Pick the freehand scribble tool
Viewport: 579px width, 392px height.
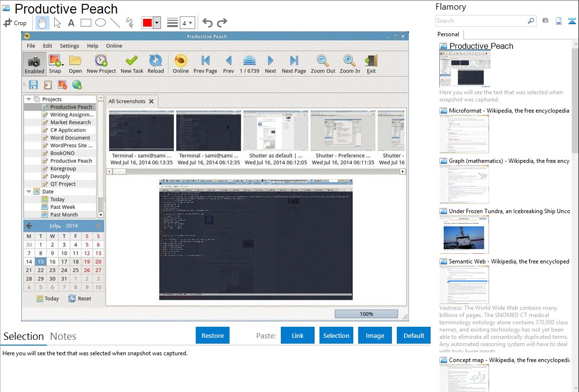click(x=129, y=23)
